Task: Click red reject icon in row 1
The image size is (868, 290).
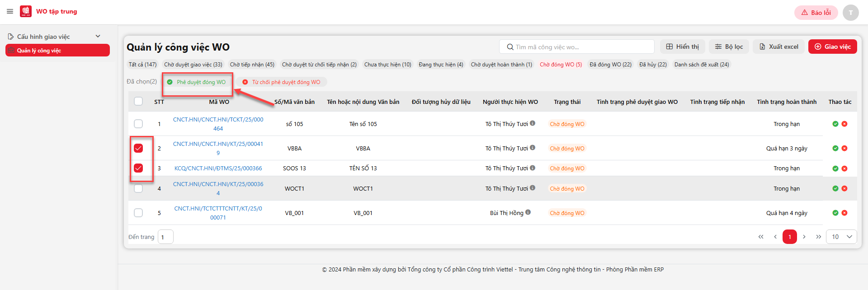Action: (x=844, y=124)
